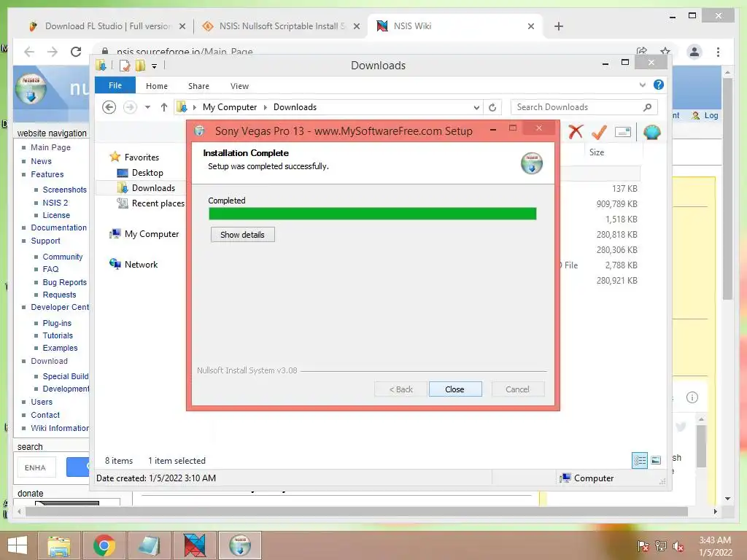Click Close in the Sony Vegas setup dialog
The image size is (747, 560).
pyautogui.click(x=455, y=389)
